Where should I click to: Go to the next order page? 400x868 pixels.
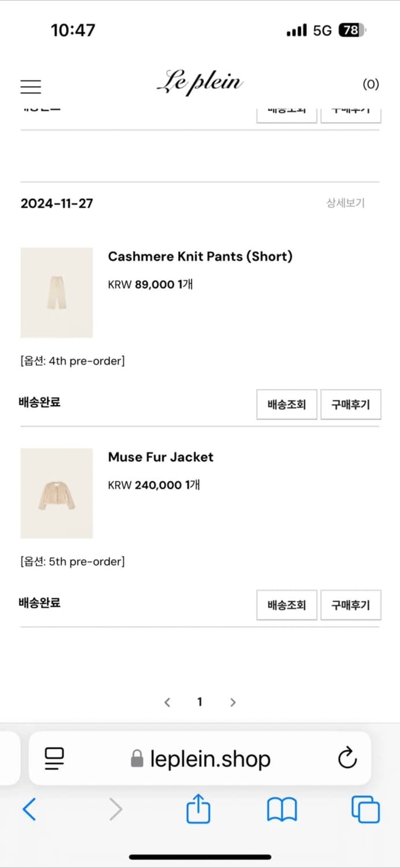[x=232, y=701]
